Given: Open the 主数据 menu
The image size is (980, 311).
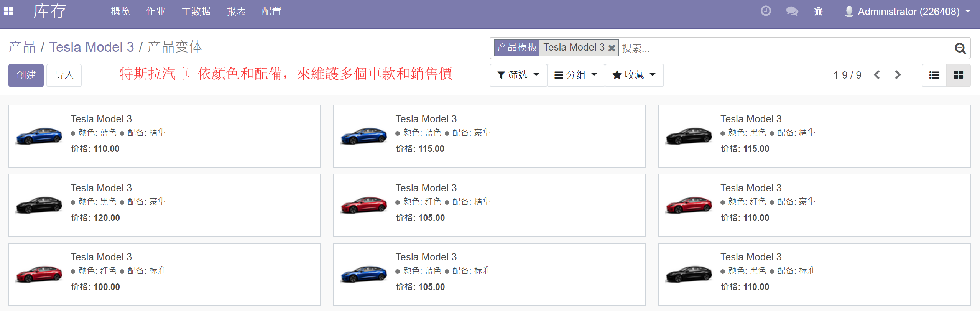Looking at the screenshot, I should (196, 12).
